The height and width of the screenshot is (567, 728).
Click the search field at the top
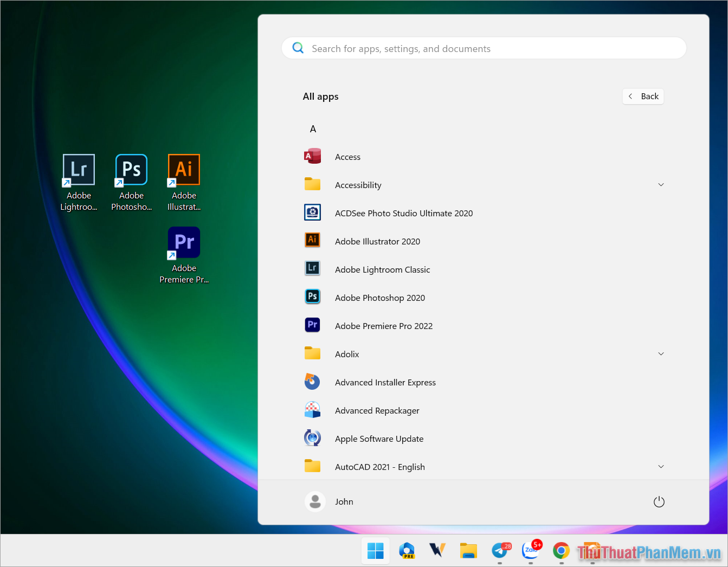[x=484, y=48]
